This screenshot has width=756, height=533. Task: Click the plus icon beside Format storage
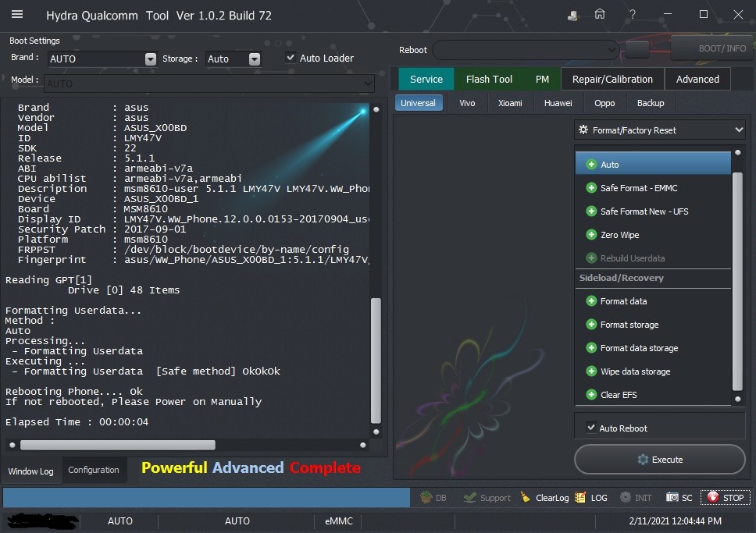pos(591,325)
